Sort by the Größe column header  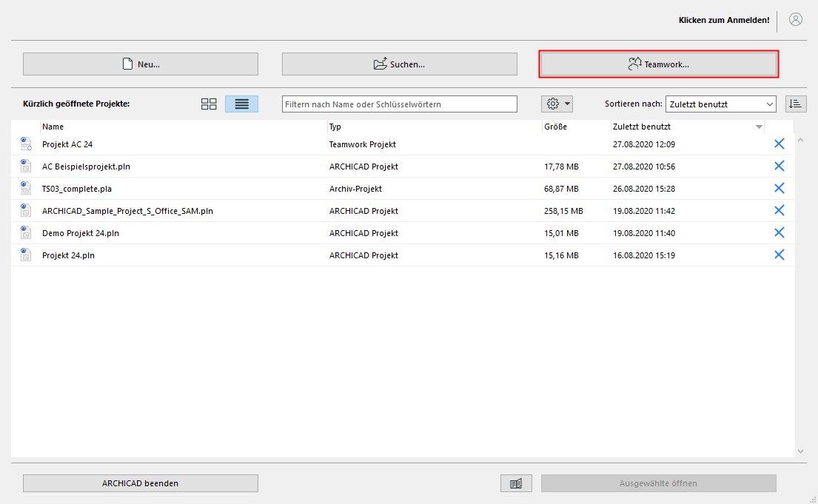pos(556,127)
